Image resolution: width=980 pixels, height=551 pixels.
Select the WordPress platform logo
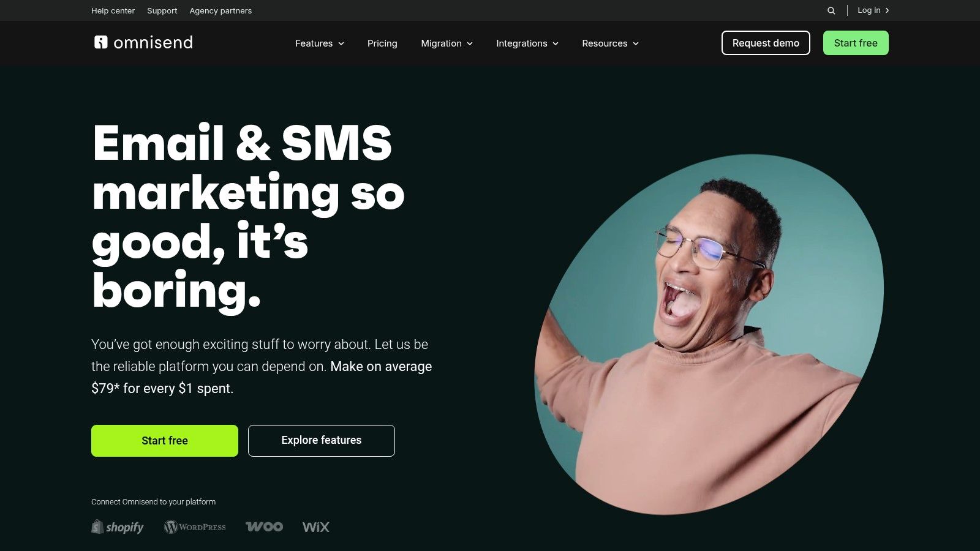click(x=195, y=527)
